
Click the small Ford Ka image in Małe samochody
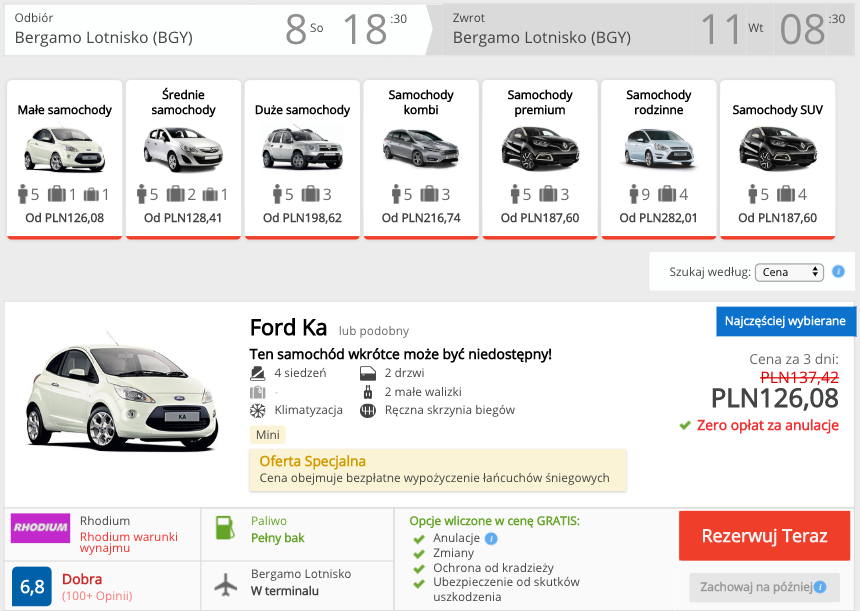point(64,149)
